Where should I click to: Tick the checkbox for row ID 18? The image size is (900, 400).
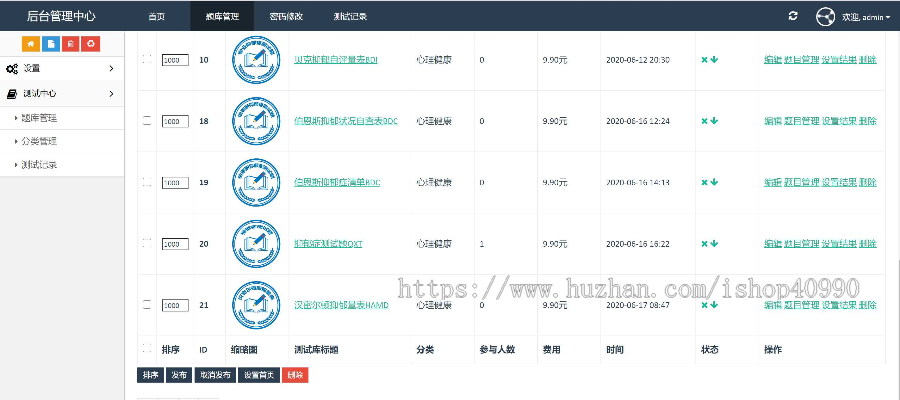click(x=147, y=121)
